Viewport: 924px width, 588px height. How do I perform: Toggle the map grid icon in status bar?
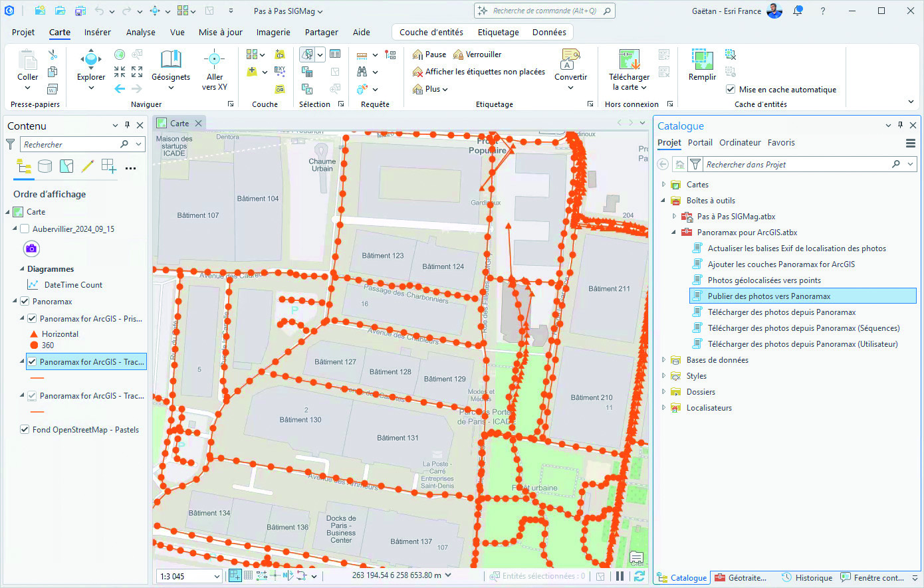248,576
